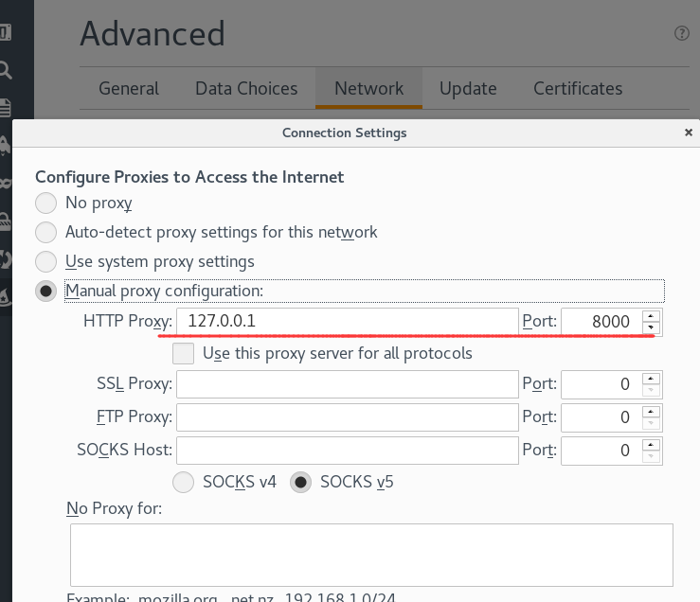Select Use system proxy settings option
The height and width of the screenshot is (602, 700).
45,261
